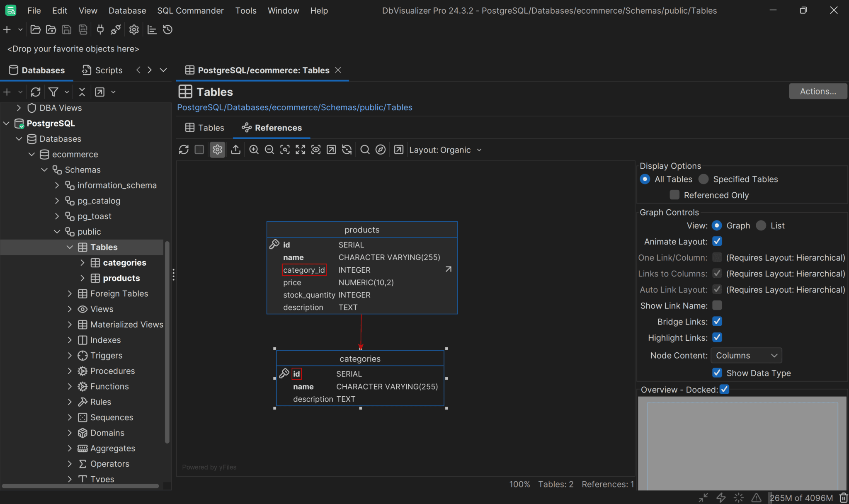Viewport: 849px width, 504px height.
Task: Click the zoom in icon in the References toolbar
Action: pos(253,150)
